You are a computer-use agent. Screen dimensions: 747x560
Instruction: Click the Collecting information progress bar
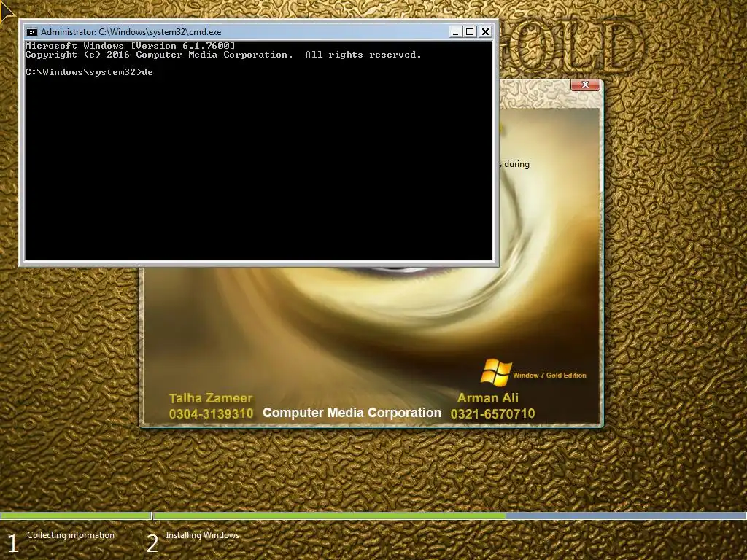tap(75, 516)
